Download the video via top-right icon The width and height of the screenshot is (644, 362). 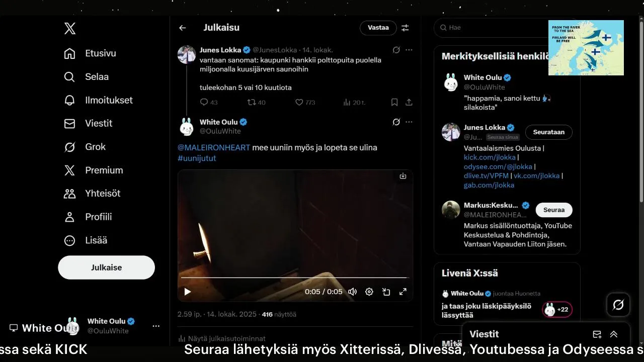coord(403,176)
